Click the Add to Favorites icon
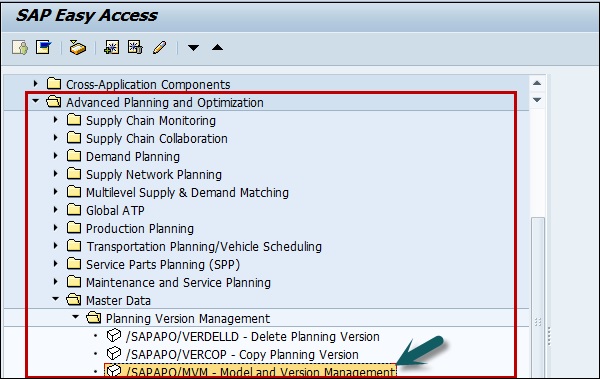 pyautogui.click(x=112, y=47)
